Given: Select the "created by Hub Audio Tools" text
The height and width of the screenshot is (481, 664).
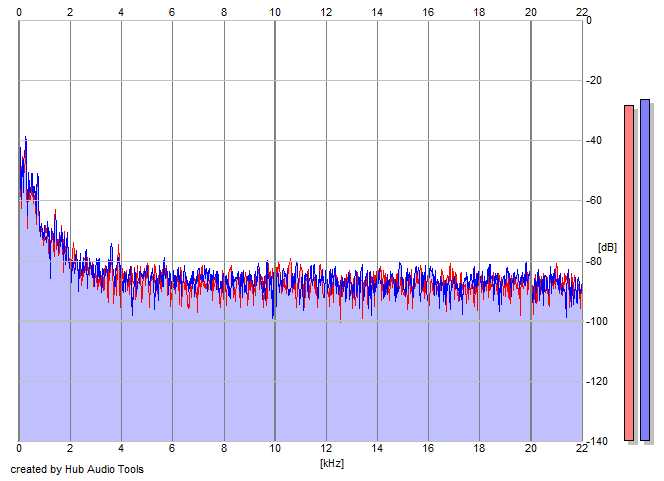Looking at the screenshot, I should tap(77, 469).
